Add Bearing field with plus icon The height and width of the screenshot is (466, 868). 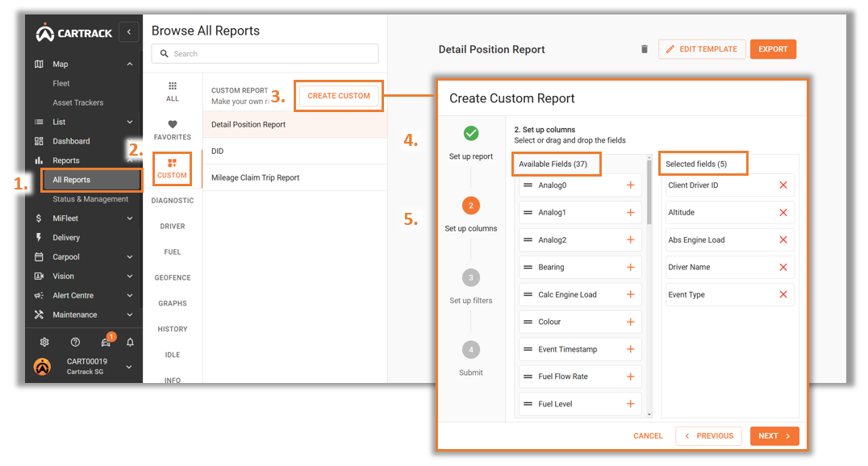pyautogui.click(x=630, y=268)
